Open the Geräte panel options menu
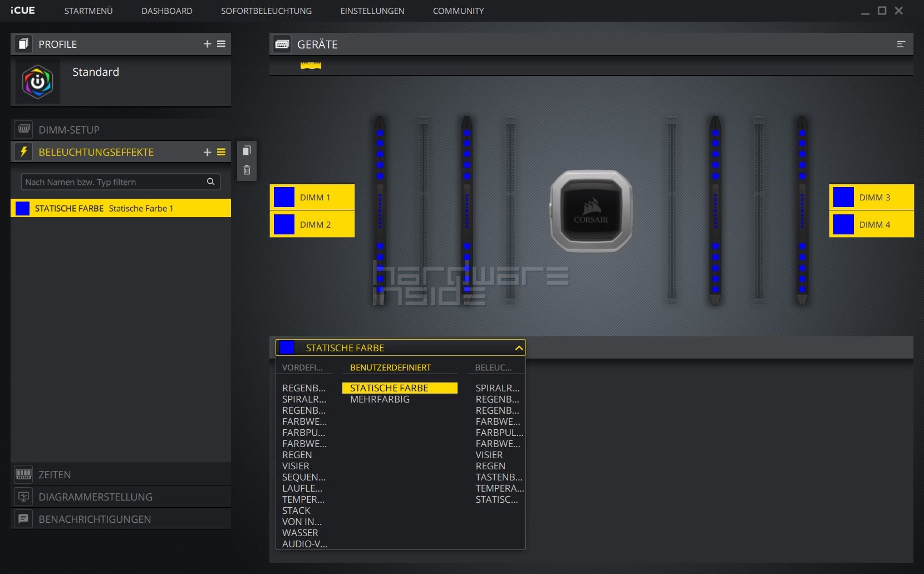The height and width of the screenshot is (574, 924). pyautogui.click(x=901, y=44)
